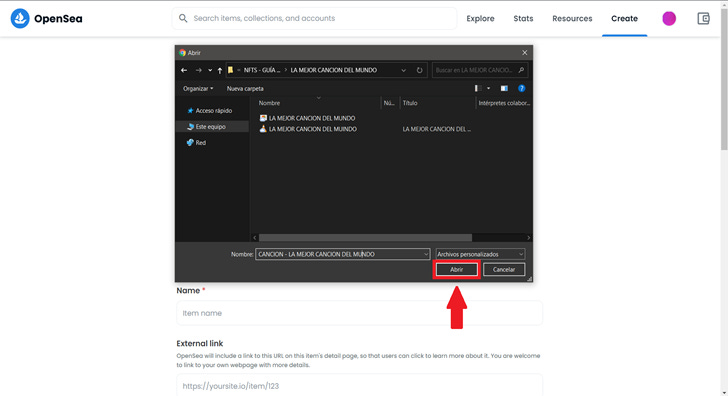Viewport: 728px width, 396px height.
Task: Click NFTS - GUÍA breadcrumb in address bar
Action: pyautogui.click(x=262, y=70)
